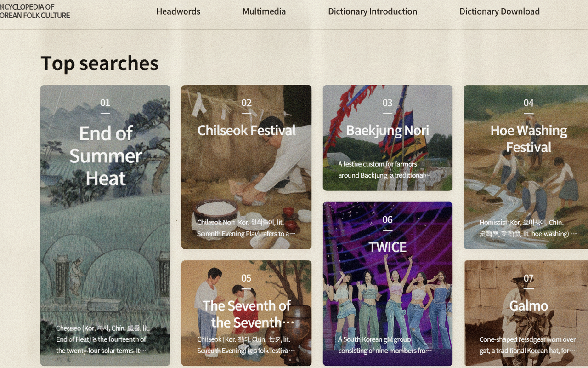Open Dictionary Download menu item
This screenshot has height=368, width=588.
[x=499, y=11]
